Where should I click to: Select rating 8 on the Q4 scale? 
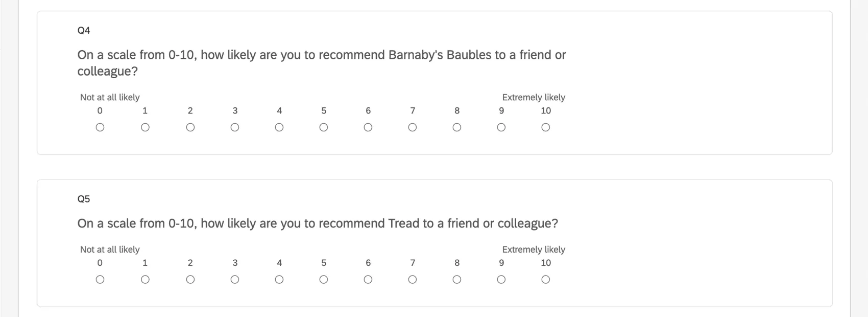(x=456, y=127)
